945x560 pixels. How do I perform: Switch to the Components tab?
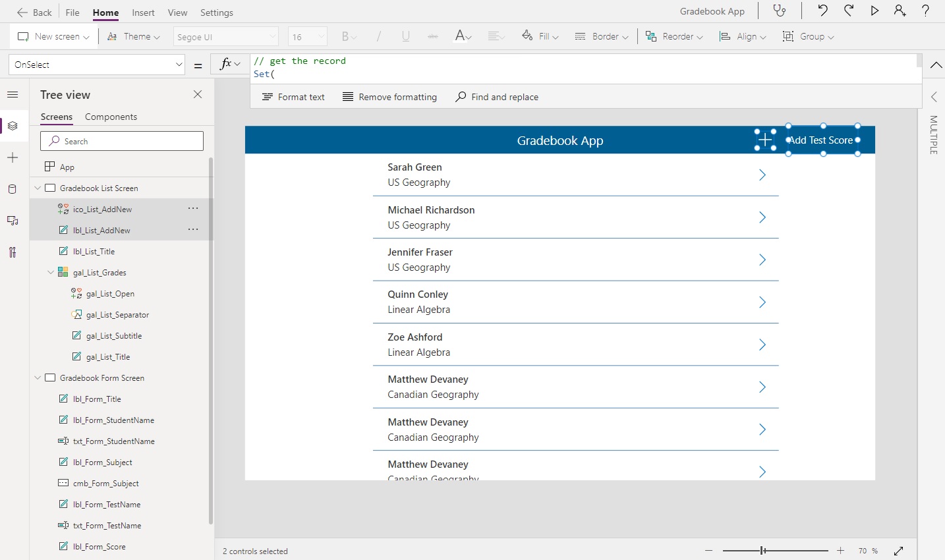click(111, 117)
